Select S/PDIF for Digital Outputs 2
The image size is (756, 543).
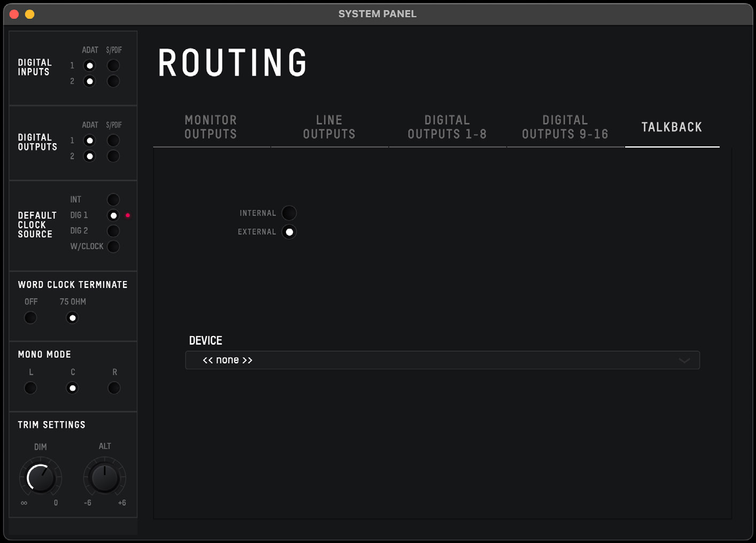[113, 156]
